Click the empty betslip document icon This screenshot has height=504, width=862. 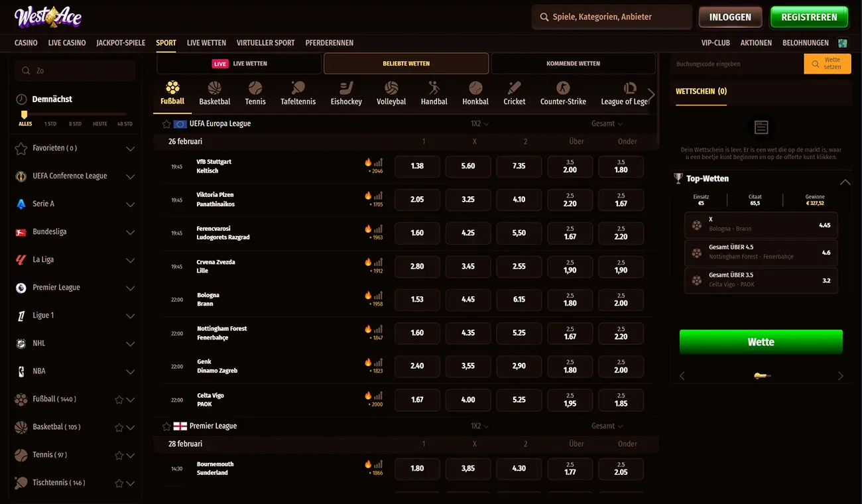(761, 127)
